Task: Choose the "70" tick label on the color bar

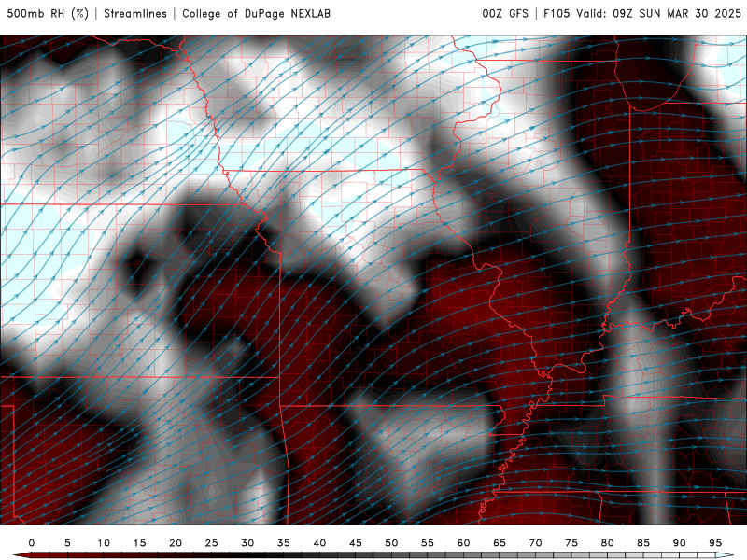Action: tap(535, 543)
